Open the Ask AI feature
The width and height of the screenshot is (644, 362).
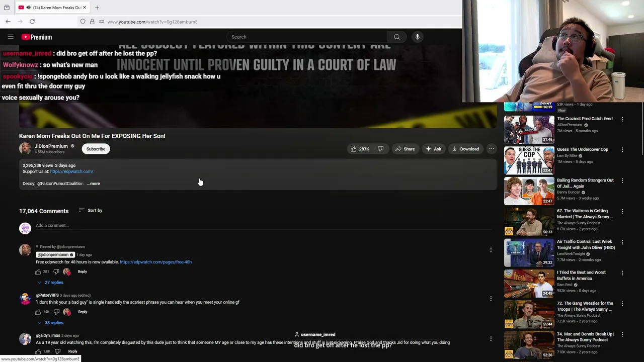point(433,149)
